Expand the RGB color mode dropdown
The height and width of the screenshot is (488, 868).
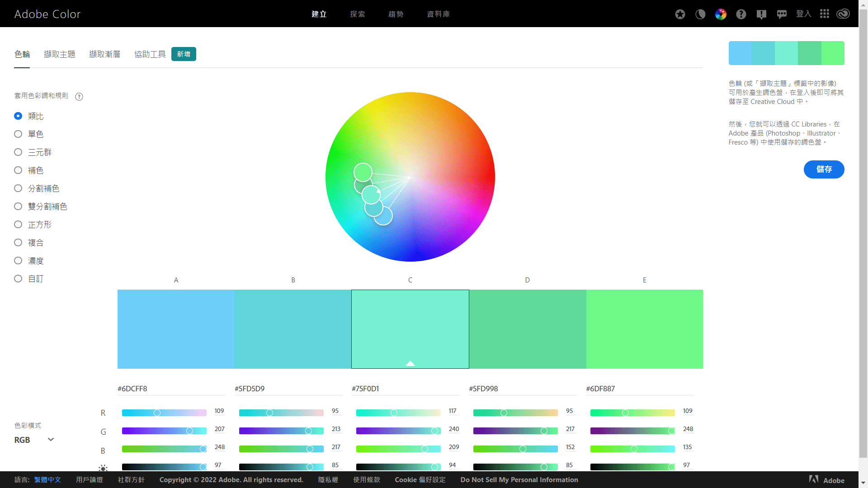34,440
